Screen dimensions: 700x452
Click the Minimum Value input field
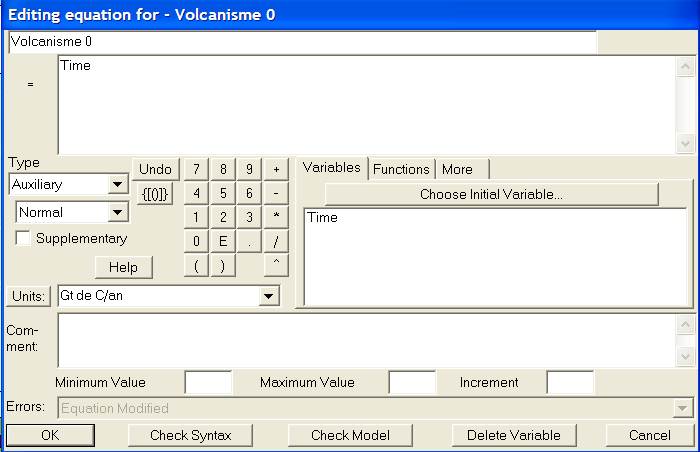coord(208,382)
